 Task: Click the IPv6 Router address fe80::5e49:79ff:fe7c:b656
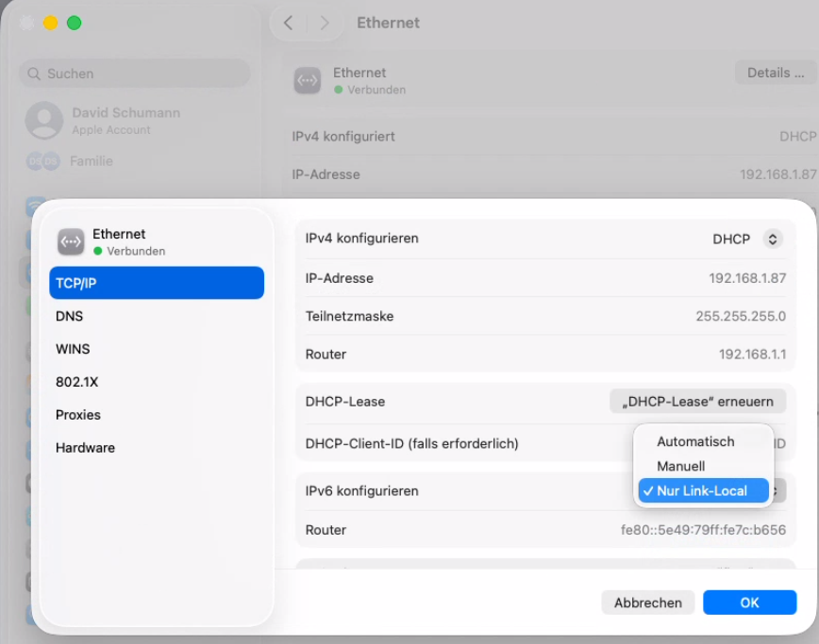click(703, 530)
